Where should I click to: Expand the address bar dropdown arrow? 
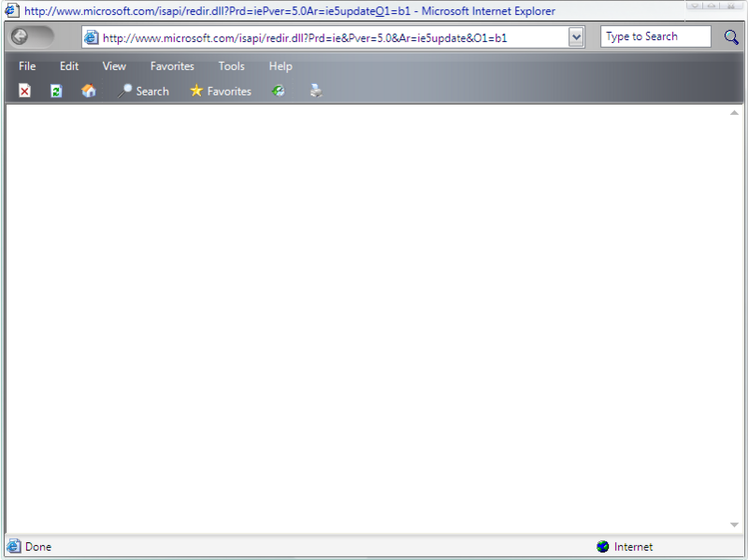(576, 37)
